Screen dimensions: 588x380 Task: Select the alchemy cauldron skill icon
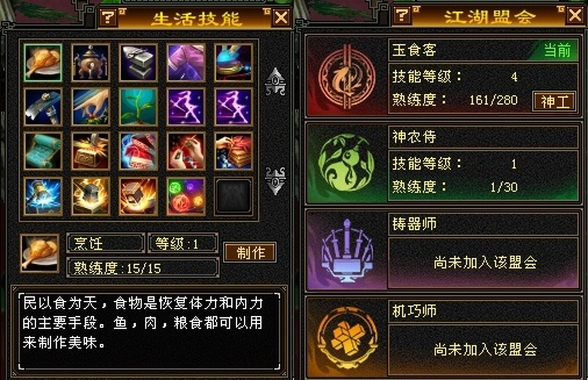coord(91,62)
